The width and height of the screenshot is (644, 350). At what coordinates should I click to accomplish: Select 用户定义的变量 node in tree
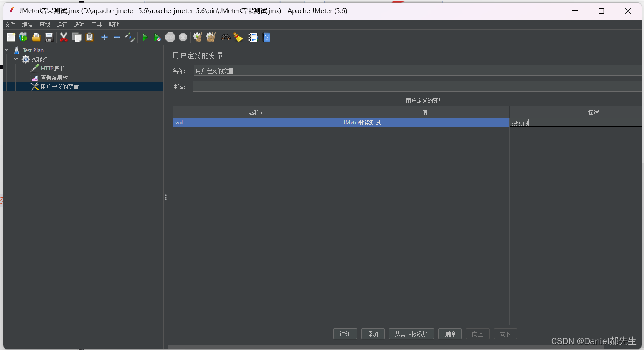point(59,87)
